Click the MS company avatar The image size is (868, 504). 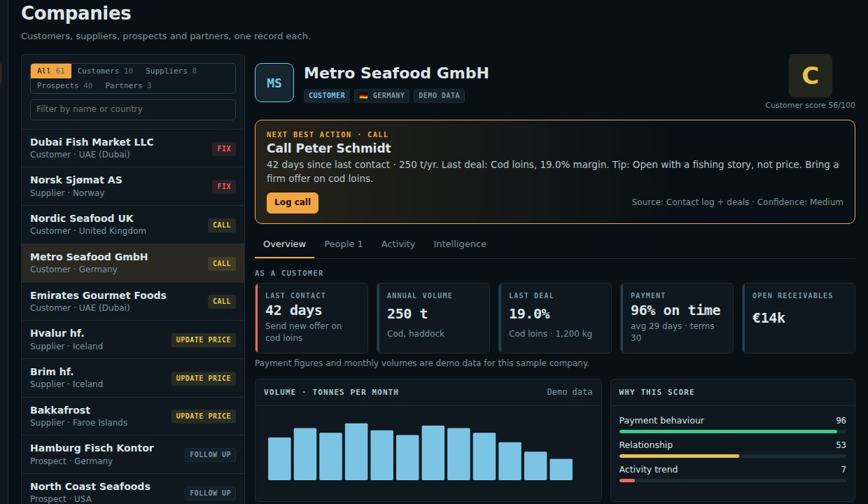[274, 83]
